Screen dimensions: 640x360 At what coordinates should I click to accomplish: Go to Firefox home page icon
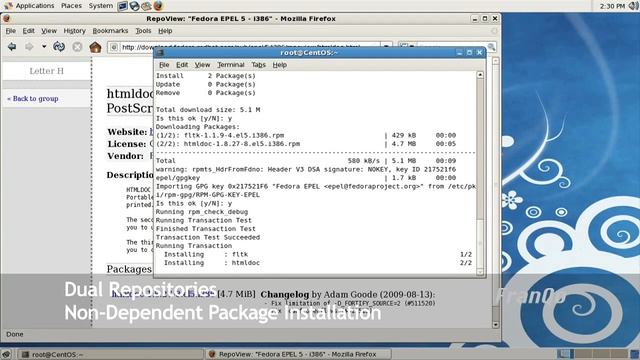pyautogui.click(x=96, y=47)
